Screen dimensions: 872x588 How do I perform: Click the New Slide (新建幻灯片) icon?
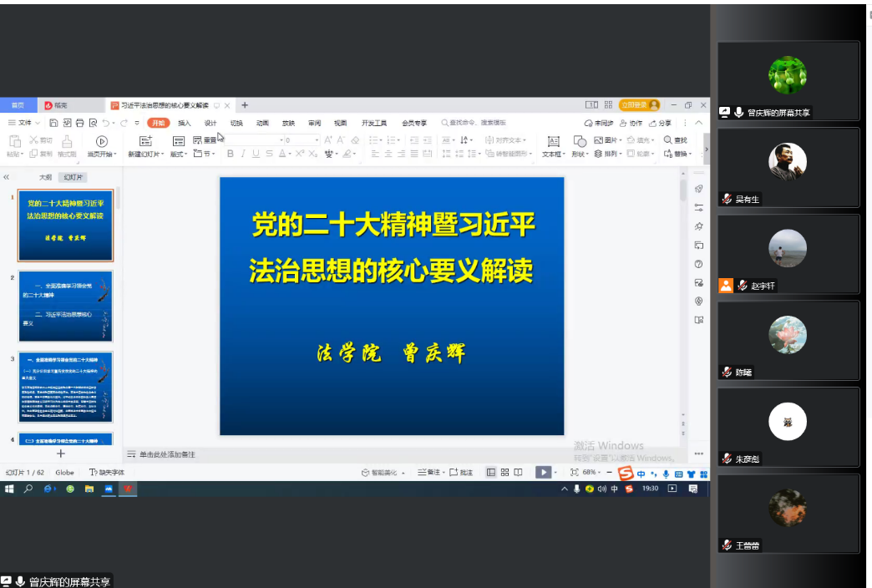click(144, 141)
